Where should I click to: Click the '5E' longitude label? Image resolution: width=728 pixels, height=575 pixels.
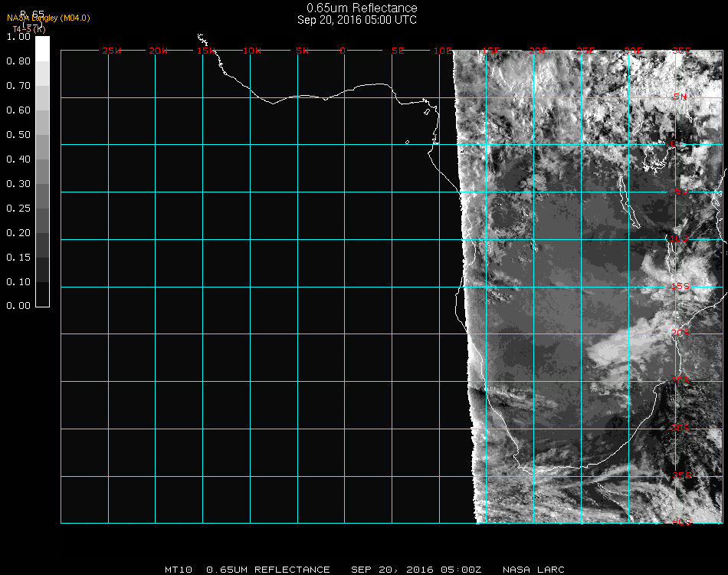398,51
